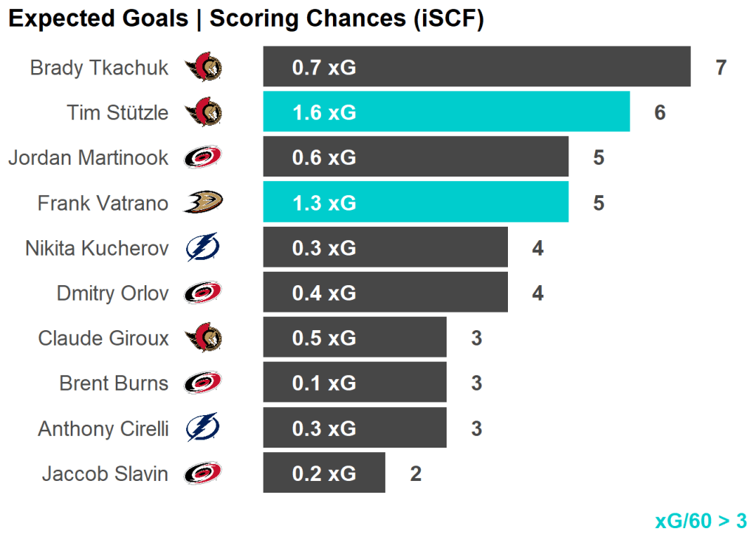Click the Jaccob Slavin player name
This screenshot has width=756, height=540.
pos(105,474)
